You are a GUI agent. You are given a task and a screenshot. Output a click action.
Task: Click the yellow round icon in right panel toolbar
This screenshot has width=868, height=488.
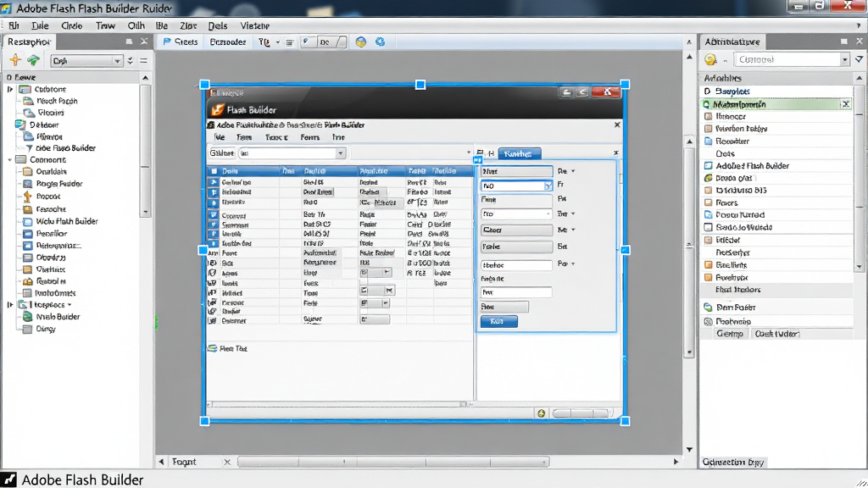[711, 59]
